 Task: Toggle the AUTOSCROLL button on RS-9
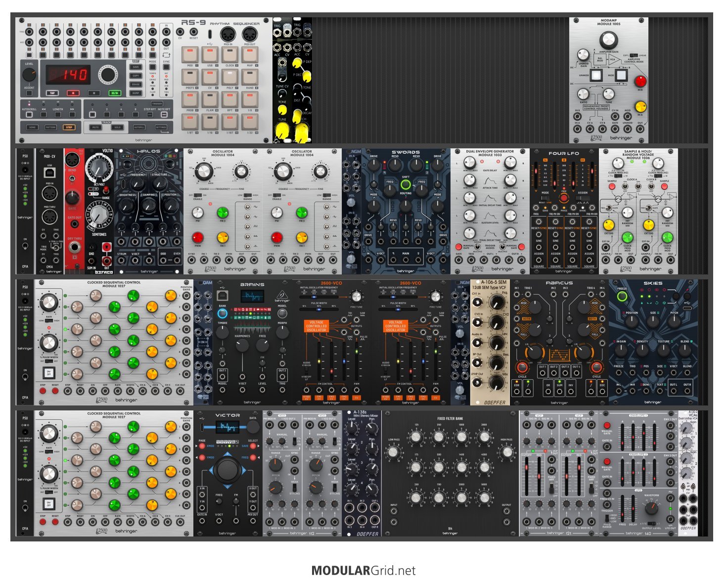(x=29, y=115)
